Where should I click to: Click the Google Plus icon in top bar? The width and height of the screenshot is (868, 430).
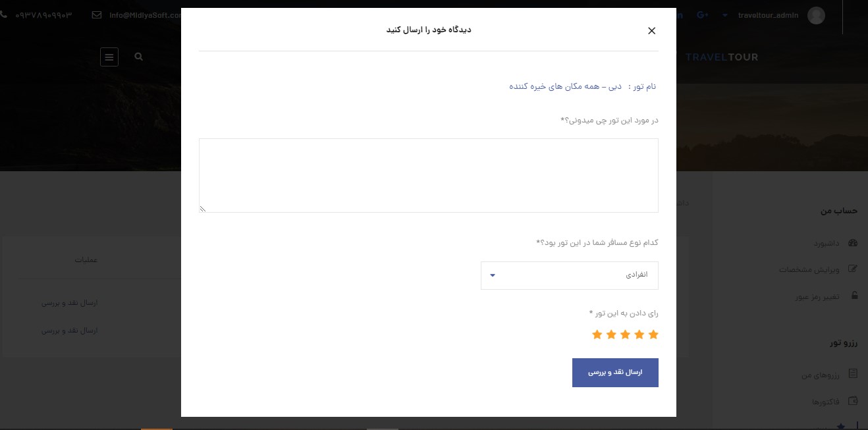tap(702, 15)
